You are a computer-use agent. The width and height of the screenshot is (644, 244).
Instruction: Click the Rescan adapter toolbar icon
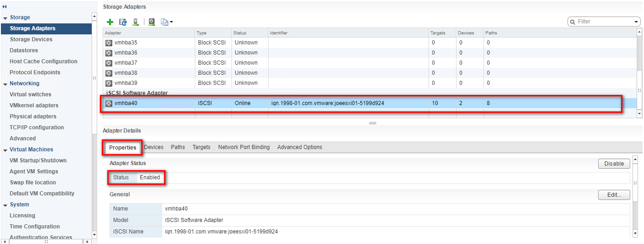click(152, 22)
